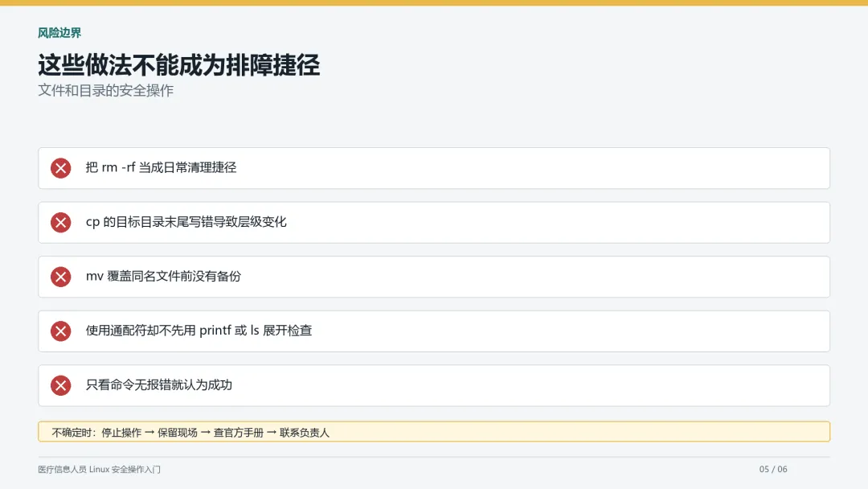The width and height of the screenshot is (868, 489).
Task: Click the red X icon beside cp 的目标目录 item
Action: click(61, 222)
